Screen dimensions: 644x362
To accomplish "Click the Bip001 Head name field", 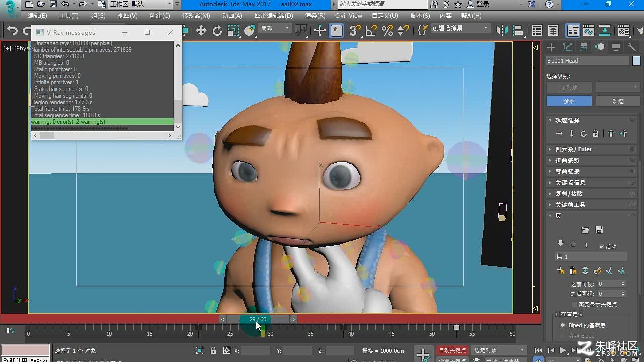I will pos(588,61).
